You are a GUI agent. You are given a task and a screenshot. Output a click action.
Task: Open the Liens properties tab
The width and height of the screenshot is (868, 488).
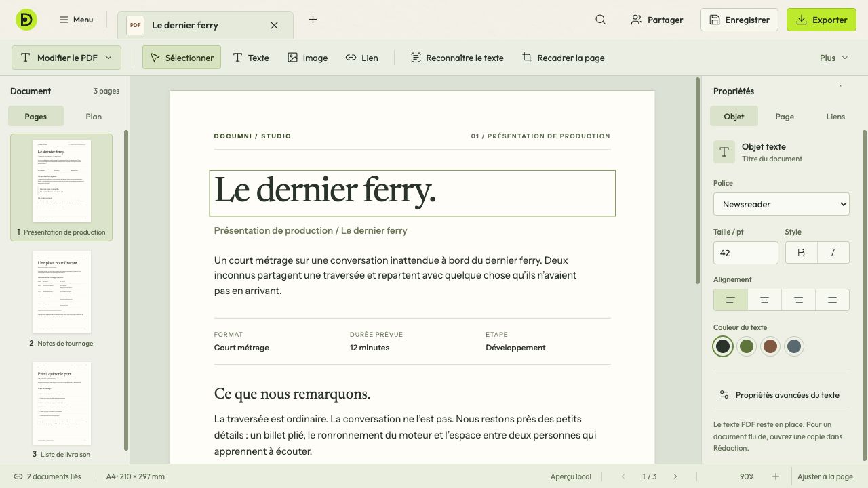pos(835,116)
